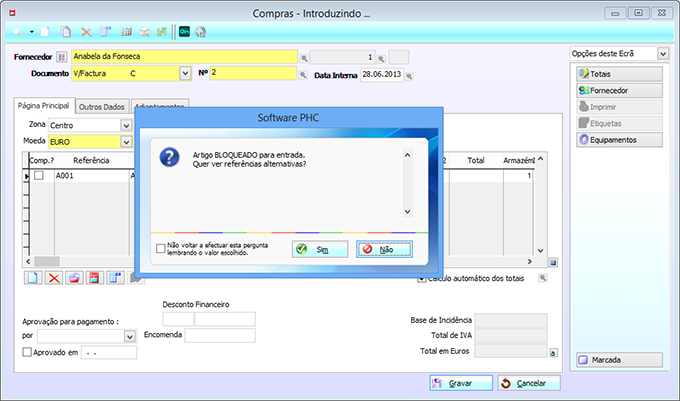Toggle the 'Aprovado em' checkbox
This screenshot has width=680, height=401.
click(27, 352)
